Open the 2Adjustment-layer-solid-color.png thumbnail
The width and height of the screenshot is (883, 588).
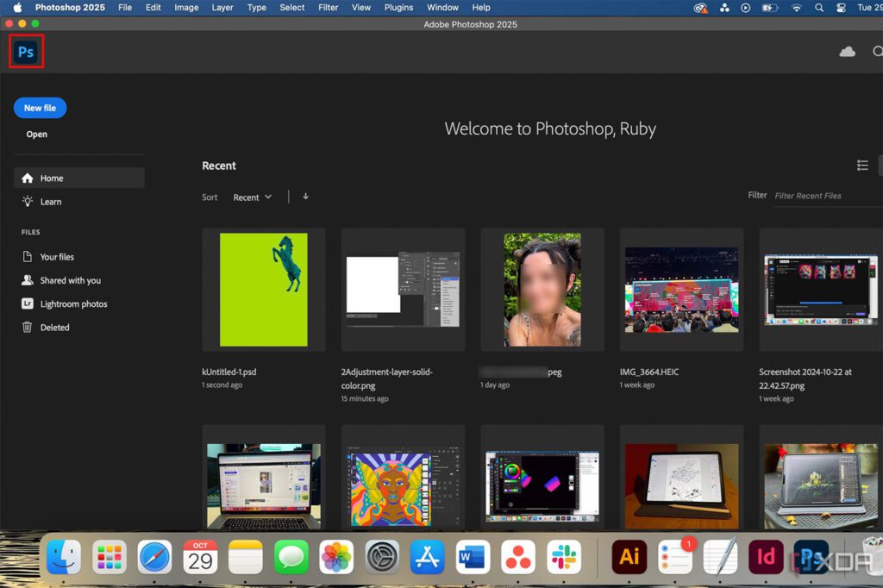pyautogui.click(x=404, y=290)
